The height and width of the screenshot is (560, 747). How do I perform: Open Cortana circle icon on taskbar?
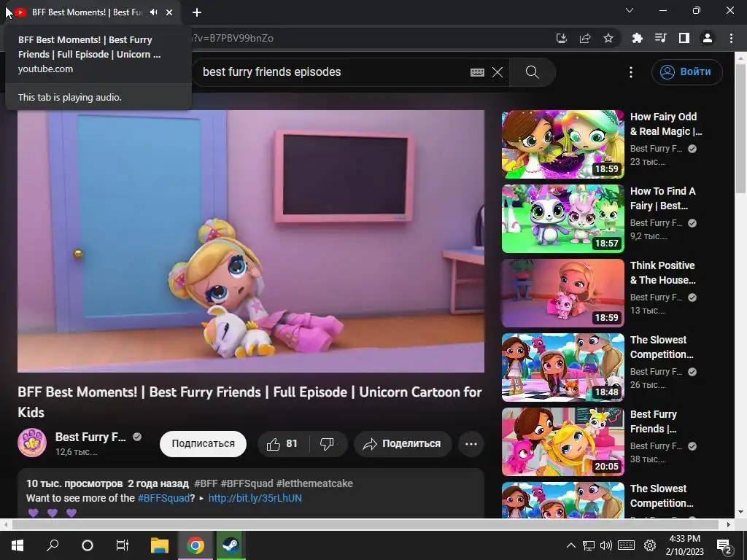tap(88, 545)
